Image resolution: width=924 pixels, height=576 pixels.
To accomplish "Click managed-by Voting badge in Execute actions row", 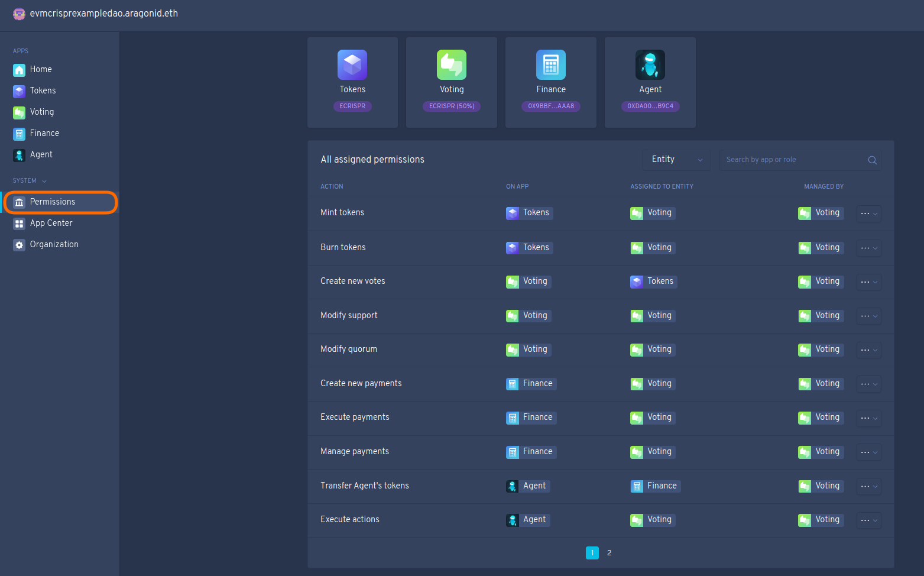I will coord(821,520).
